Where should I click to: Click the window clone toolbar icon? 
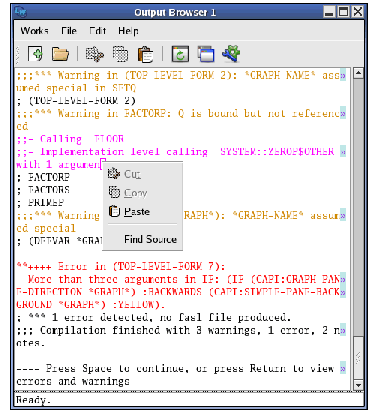pos(206,54)
